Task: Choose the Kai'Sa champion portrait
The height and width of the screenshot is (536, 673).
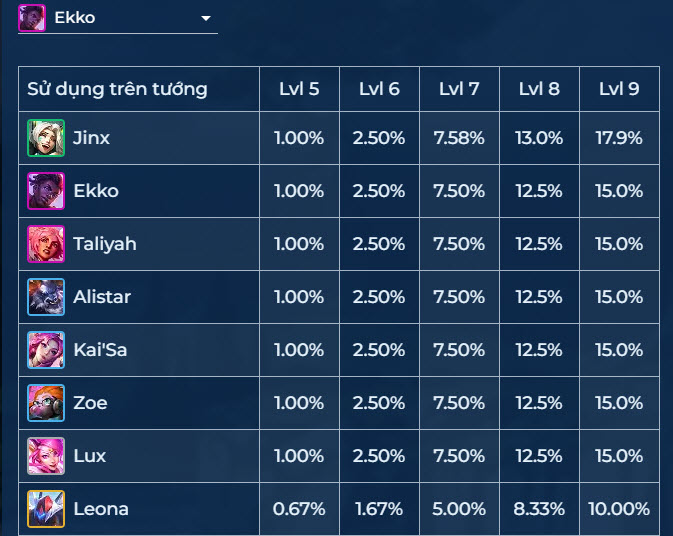Action: pos(46,350)
